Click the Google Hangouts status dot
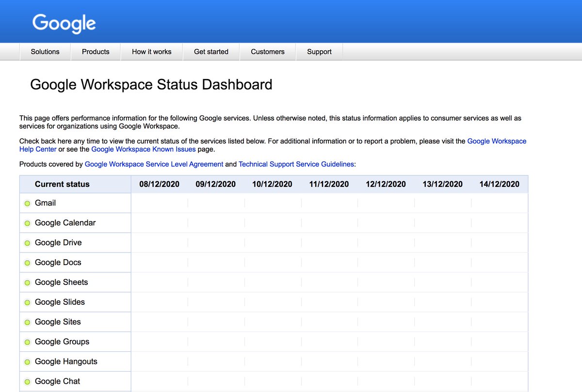The image size is (582, 392). click(x=27, y=361)
